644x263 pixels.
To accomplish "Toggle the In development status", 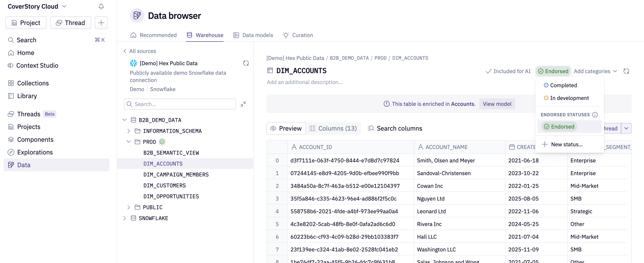I will click(569, 98).
